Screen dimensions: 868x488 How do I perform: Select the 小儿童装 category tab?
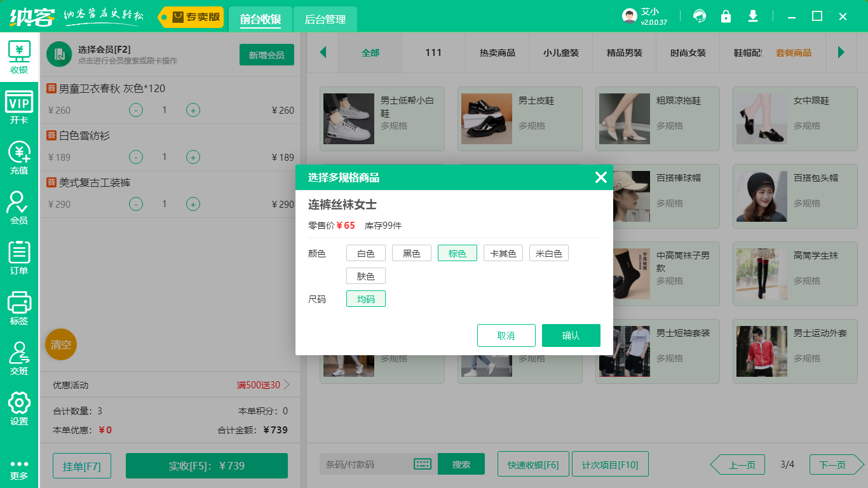click(x=561, y=53)
